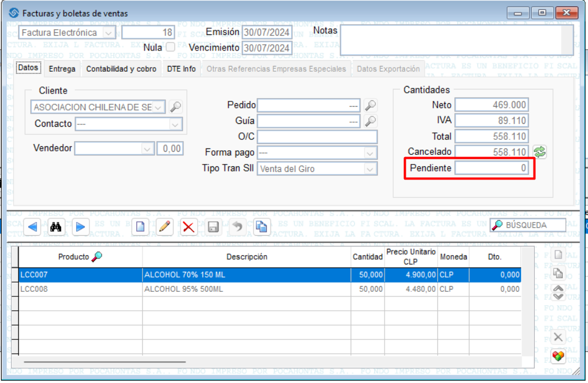Screen dimensions: 588x383
Task: Click inside the Notas text area
Action: click(451, 40)
